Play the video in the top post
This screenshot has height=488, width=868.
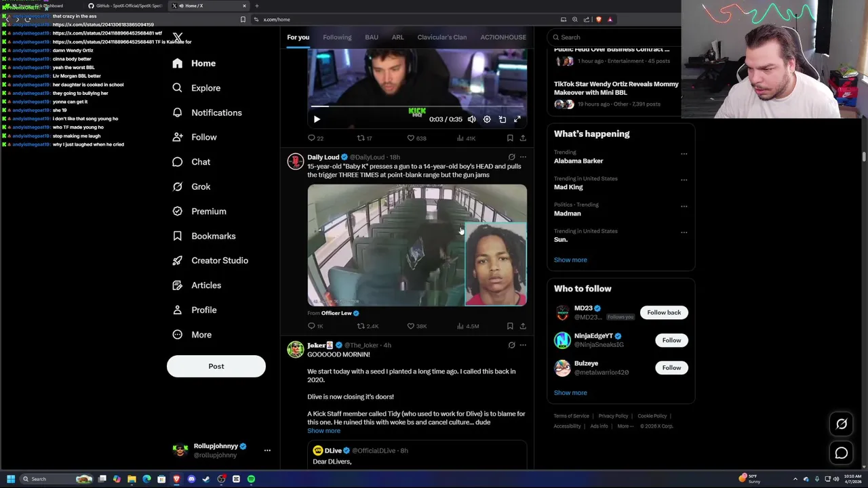tap(317, 119)
